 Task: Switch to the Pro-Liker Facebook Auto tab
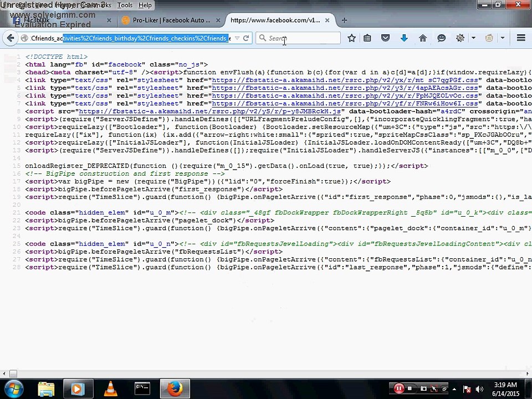[x=171, y=21]
